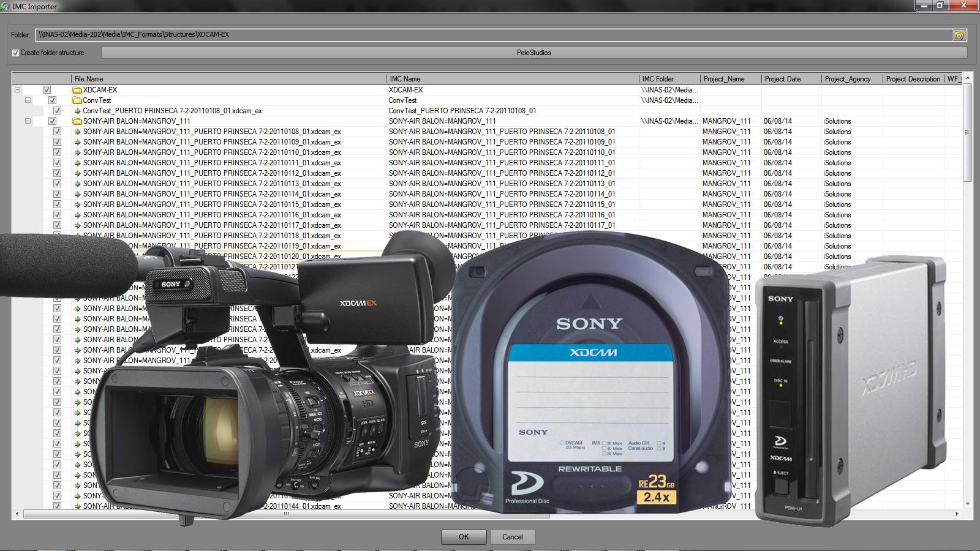The image size is (980, 551).
Task: Click the vertical scrollbar down arrow
Action: pyautogui.click(x=968, y=504)
